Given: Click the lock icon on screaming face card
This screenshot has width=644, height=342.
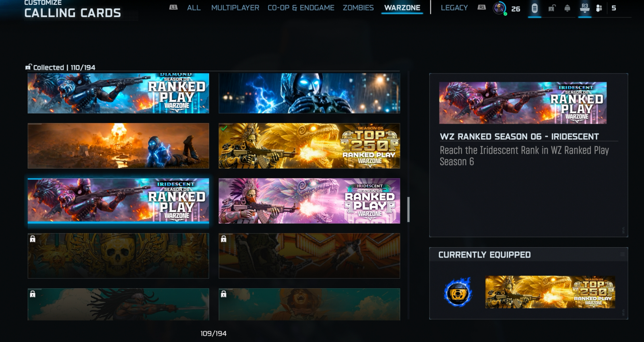Looking at the screenshot, I should [223, 294].
